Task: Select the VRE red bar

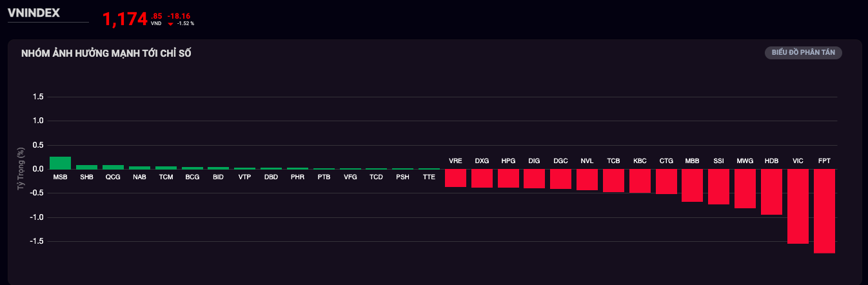Action: [x=455, y=178]
